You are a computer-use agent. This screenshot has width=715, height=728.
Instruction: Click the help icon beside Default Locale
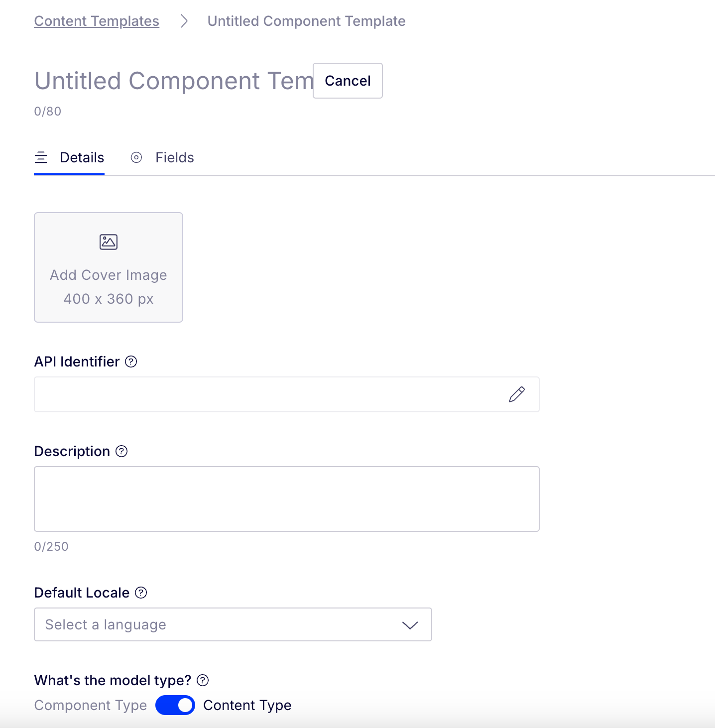[141, 593]
